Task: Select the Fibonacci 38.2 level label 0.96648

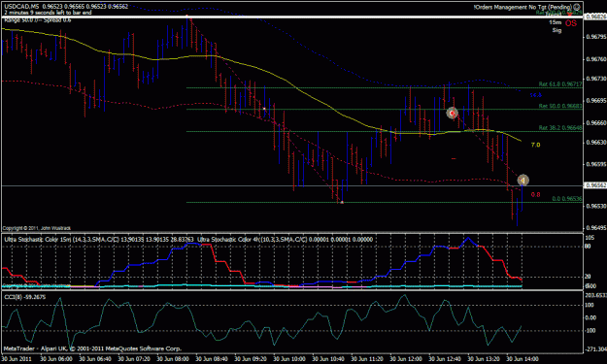Action: point(559,128)
